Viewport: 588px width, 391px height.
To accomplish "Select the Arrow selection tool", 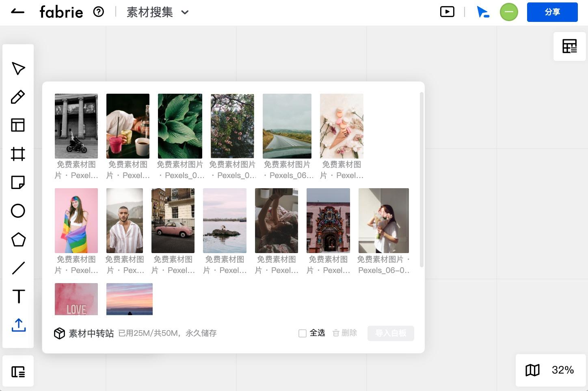I will [x=18, y=69].
